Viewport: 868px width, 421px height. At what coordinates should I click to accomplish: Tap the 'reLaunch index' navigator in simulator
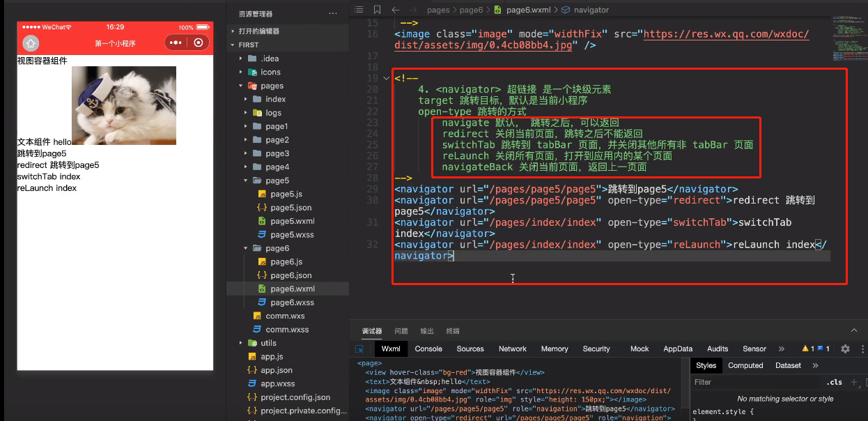click(47, 188)
